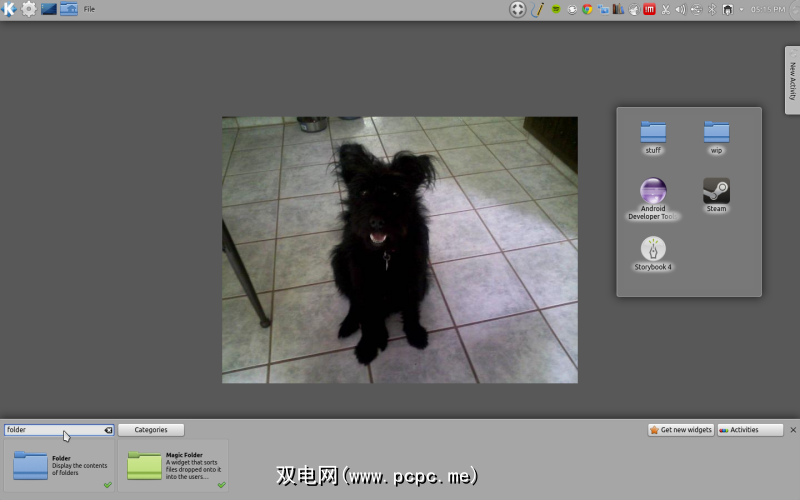Open the Bluetooth tray icon

point(712,9)
